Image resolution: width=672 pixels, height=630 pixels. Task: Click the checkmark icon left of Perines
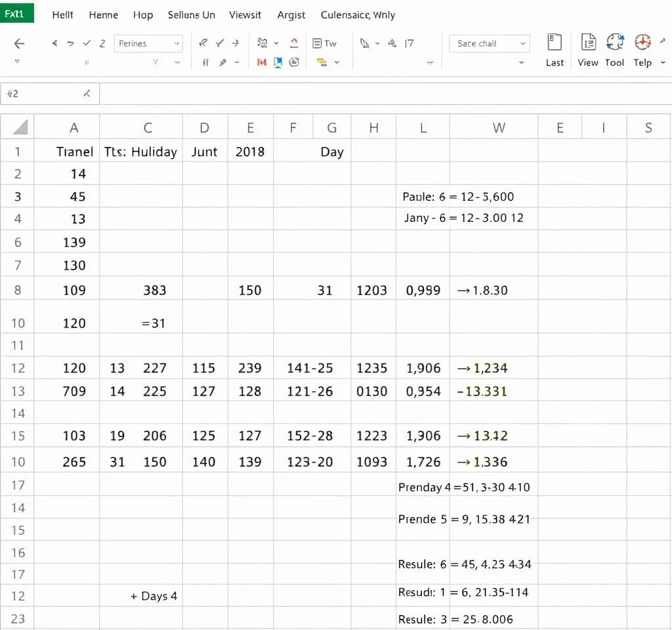click(87, 43)
